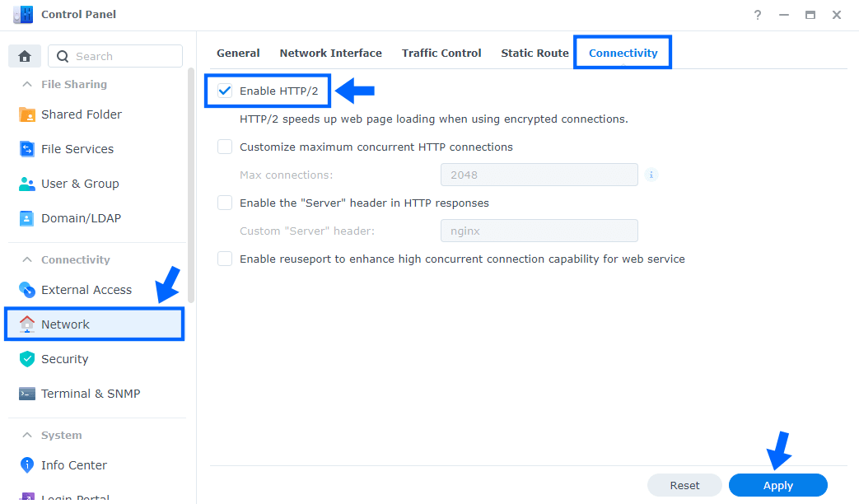The height and width of the screenshot is (504, 859).
Task: Open Terminal & SNMP settings
Action: [x=89, y=393]
